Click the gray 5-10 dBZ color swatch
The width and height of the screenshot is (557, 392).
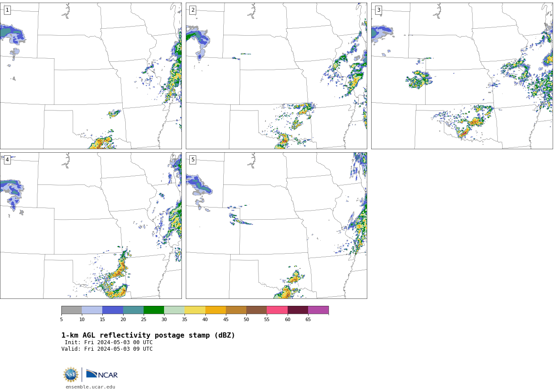pyautogui.click(x=71, y=310)
